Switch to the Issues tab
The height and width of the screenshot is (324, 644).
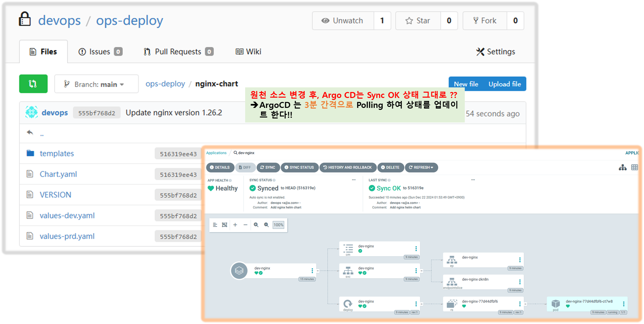tap(100, 52)
